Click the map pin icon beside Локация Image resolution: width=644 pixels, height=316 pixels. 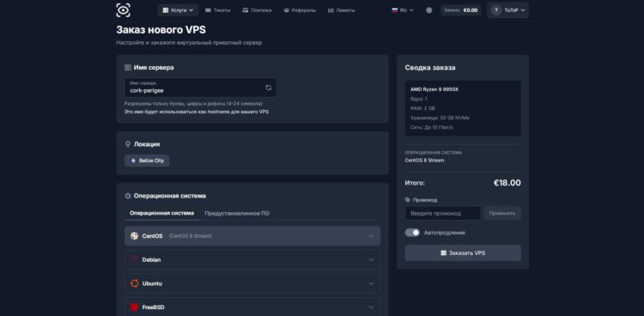[128, 144]
